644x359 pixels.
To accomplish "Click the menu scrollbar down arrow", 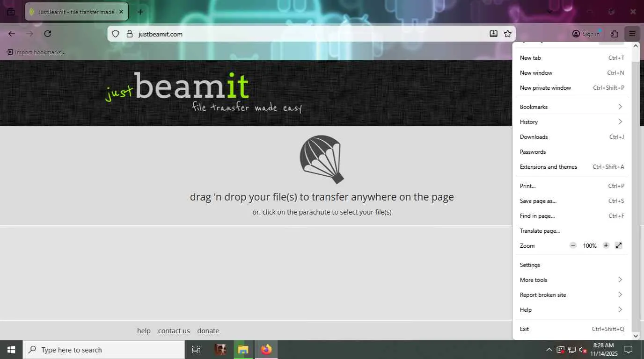I will click(x=636, y=336).
